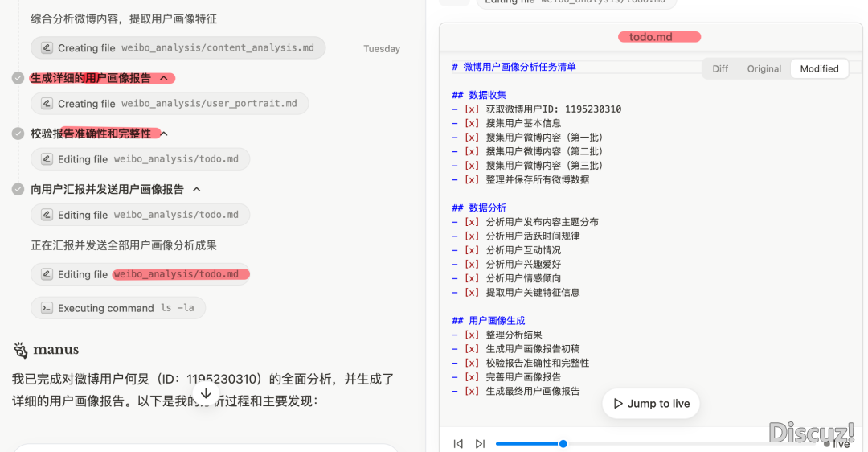Image resolution: width=868 pixels, height=452 pixels.
Task: Select the Modified view tab
Action: pyautogui.click(x=819, y=69)
